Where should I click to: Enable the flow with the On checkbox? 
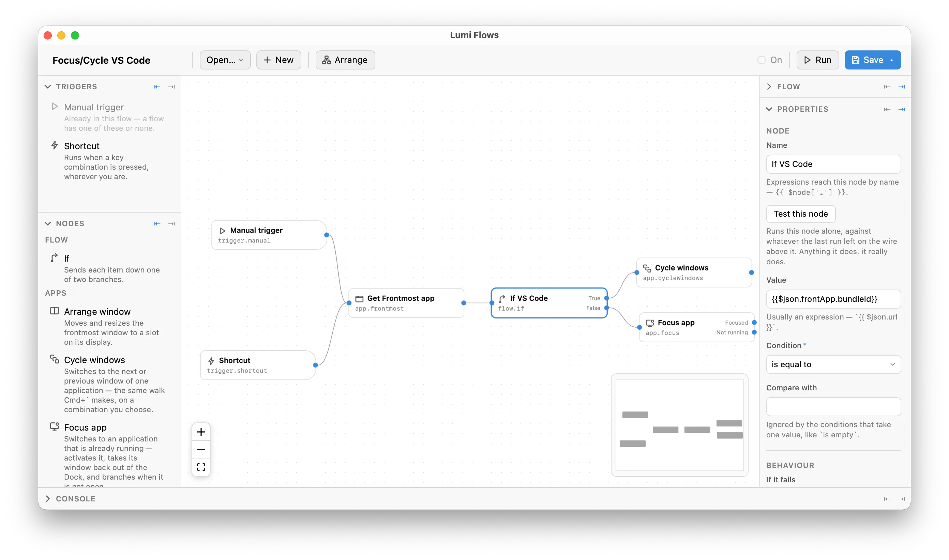[761, 60]
